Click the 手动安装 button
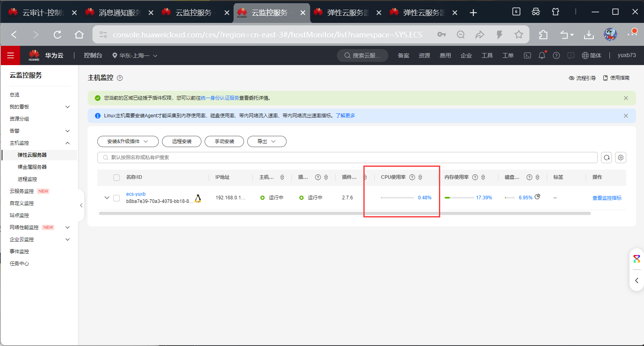 [224, 141]
